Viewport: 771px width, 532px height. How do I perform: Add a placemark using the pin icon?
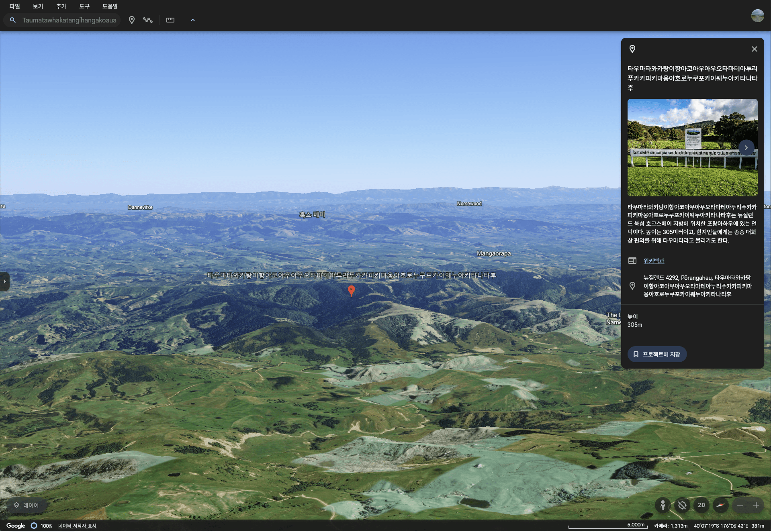click(131, 20)
